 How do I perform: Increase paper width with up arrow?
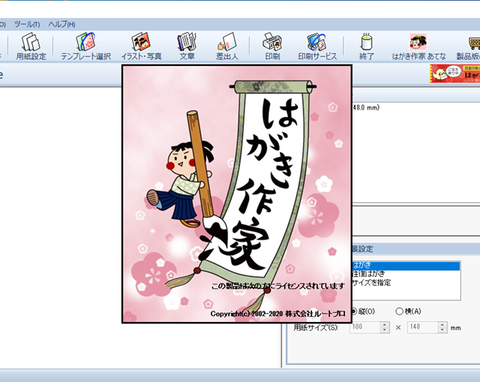[385, 324]
